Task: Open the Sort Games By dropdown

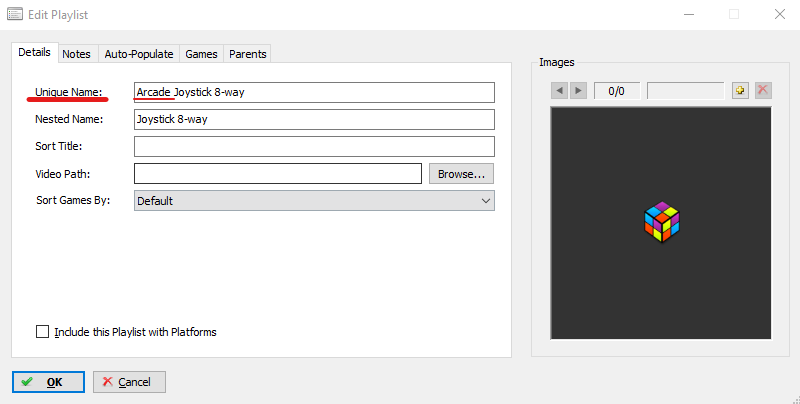Action: tap(314, 200)
